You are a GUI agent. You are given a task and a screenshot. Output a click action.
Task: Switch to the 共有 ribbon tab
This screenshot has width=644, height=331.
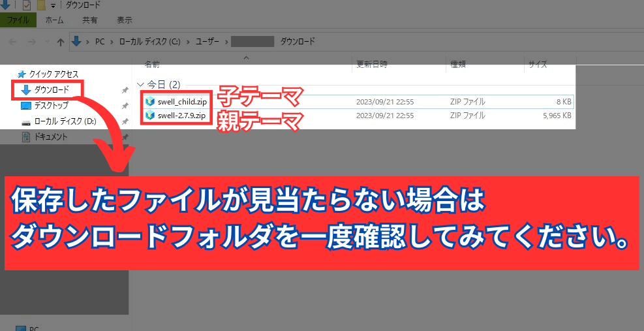[89, 20]
